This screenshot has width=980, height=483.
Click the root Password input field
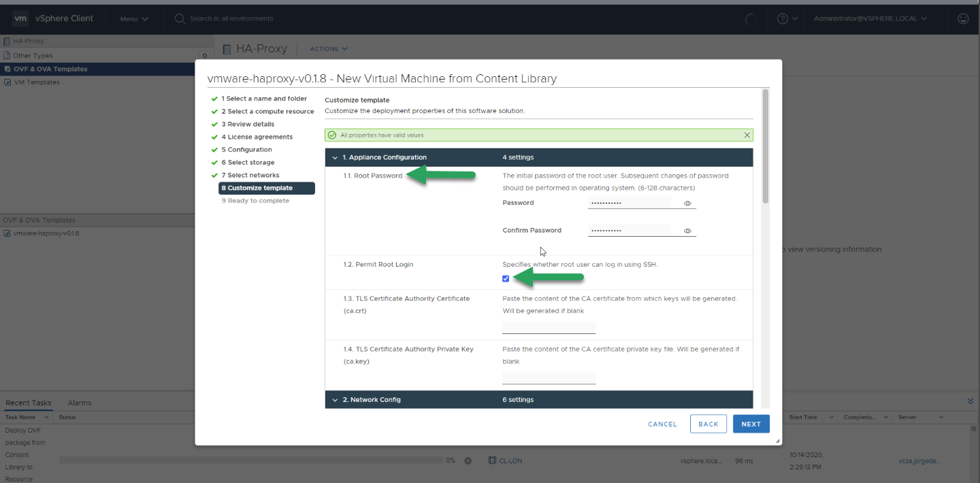(630, 203)
